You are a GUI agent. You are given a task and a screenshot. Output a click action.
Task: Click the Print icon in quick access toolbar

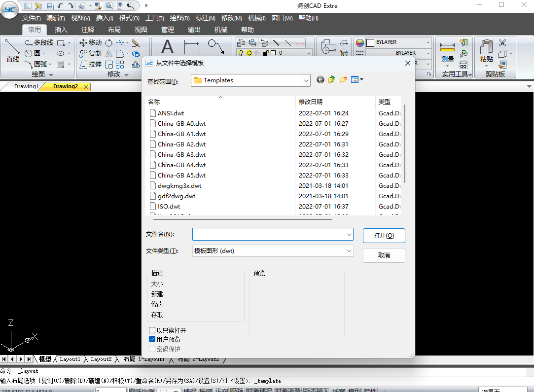coord(82,6)
